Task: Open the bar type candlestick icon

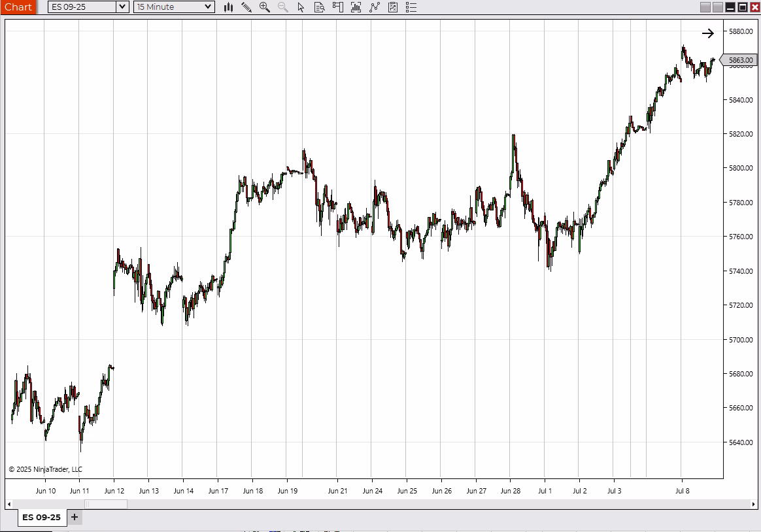Action: coord(228,7)
